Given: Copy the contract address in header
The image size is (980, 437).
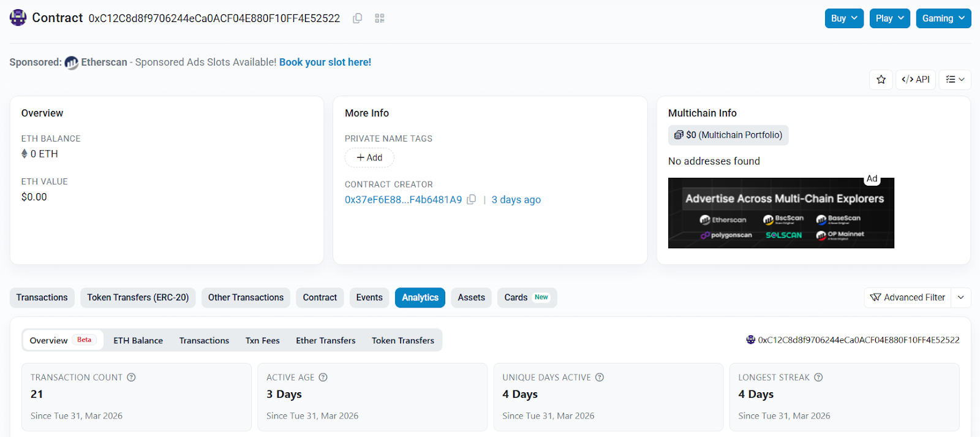Looking at the screenshot, I should click(x=357, y=18).
